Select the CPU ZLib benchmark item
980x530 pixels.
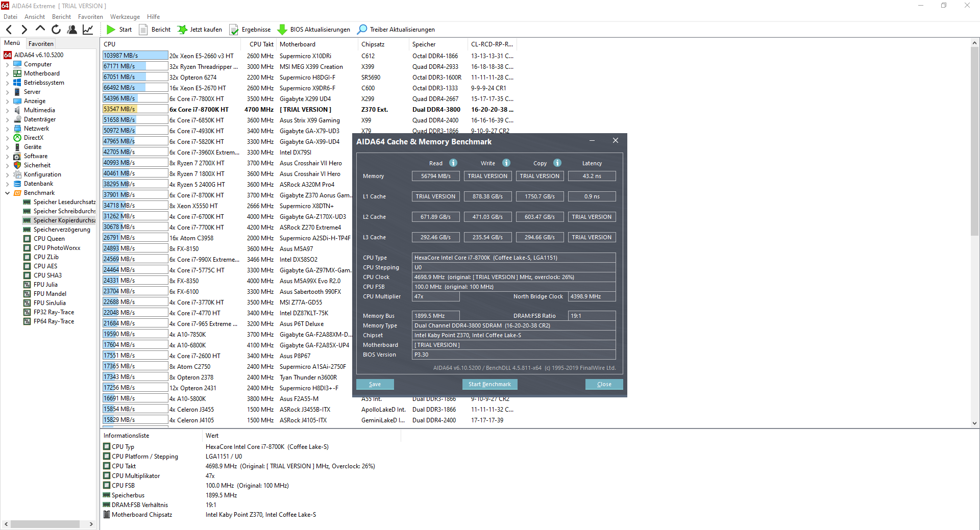pos(46,257)
